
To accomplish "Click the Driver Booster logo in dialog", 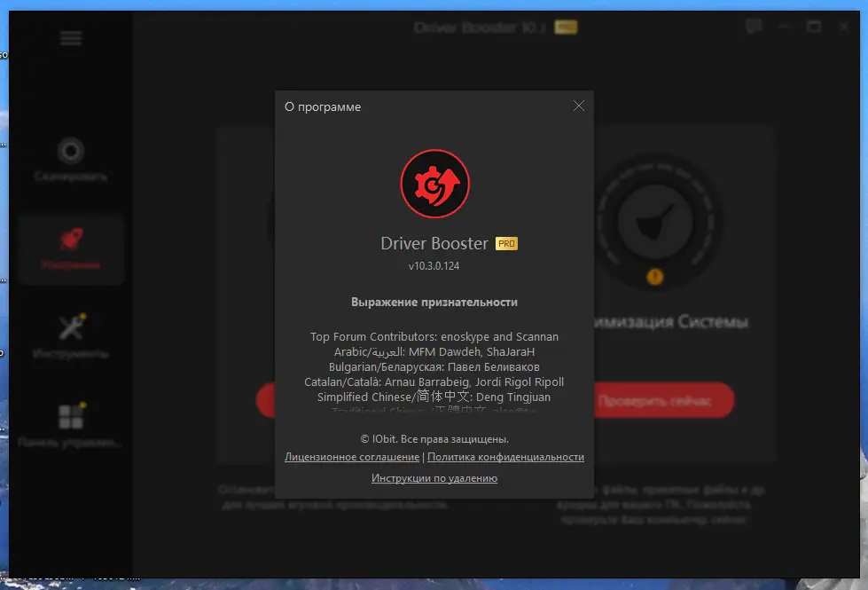I will coord(434,184).
